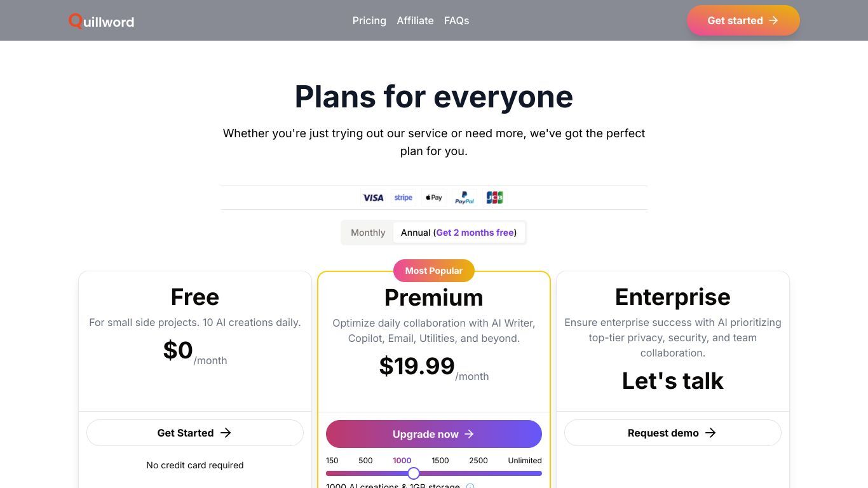Go to the FAQs page

point(456,20)
